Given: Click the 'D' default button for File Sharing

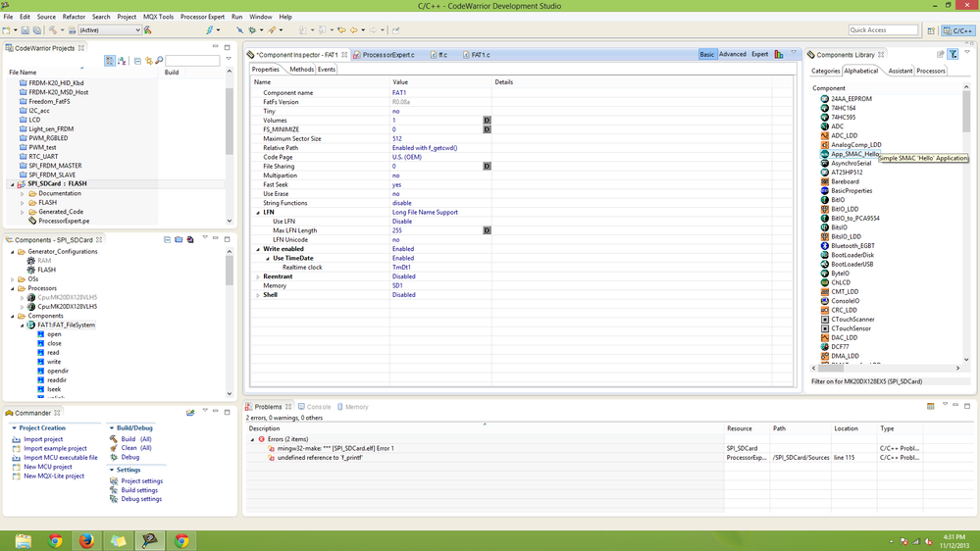Looking at the screenshot, I should click(487, 166).
